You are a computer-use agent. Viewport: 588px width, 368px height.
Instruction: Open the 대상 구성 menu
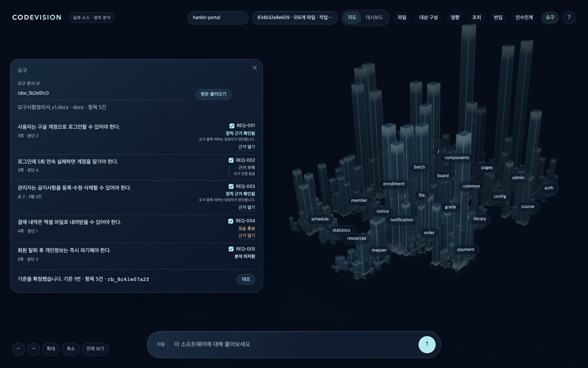(x=428, y=18)
